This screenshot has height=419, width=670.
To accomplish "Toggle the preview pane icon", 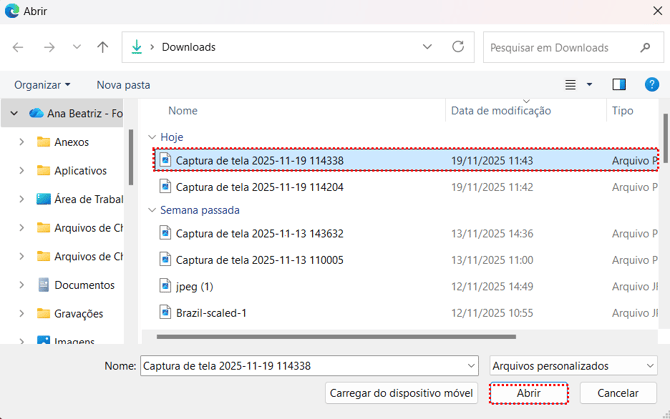I will point(619,85).
